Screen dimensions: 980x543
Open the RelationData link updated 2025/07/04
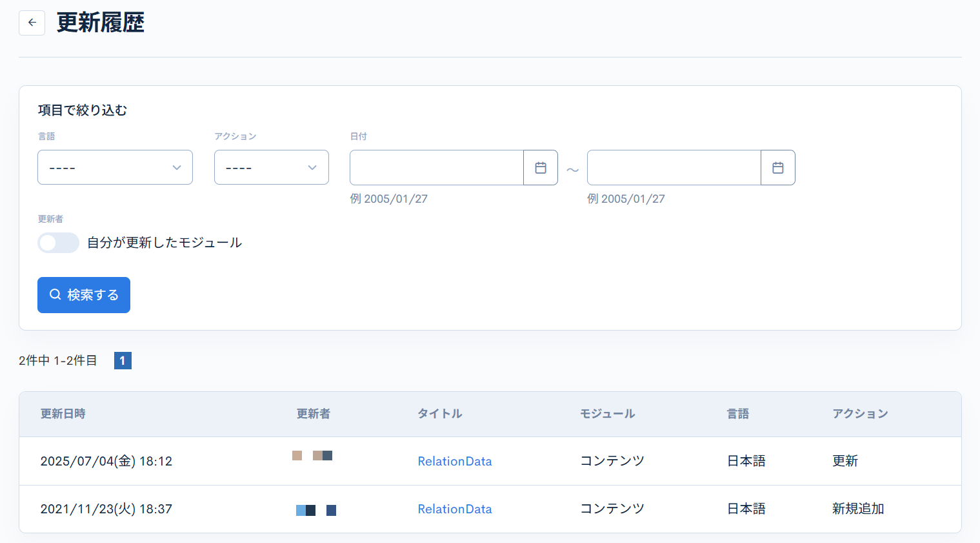pyautogui.click(x=455, y=461)
